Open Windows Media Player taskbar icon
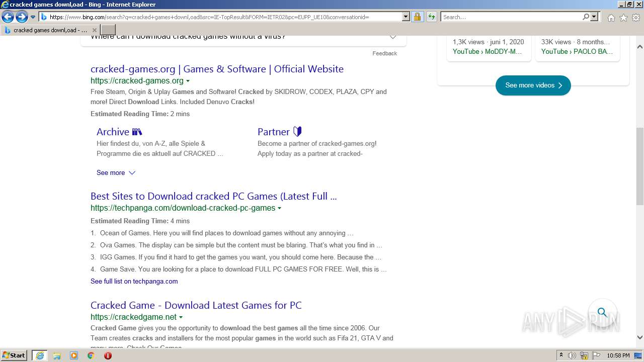 pyautogui.click(x=74, y=355)
